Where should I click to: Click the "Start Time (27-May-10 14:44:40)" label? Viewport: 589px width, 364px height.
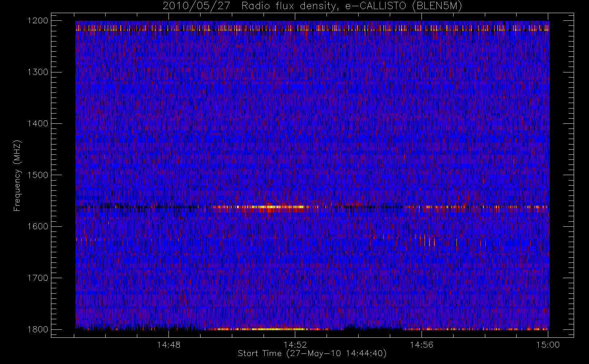(x=312, y=353)
